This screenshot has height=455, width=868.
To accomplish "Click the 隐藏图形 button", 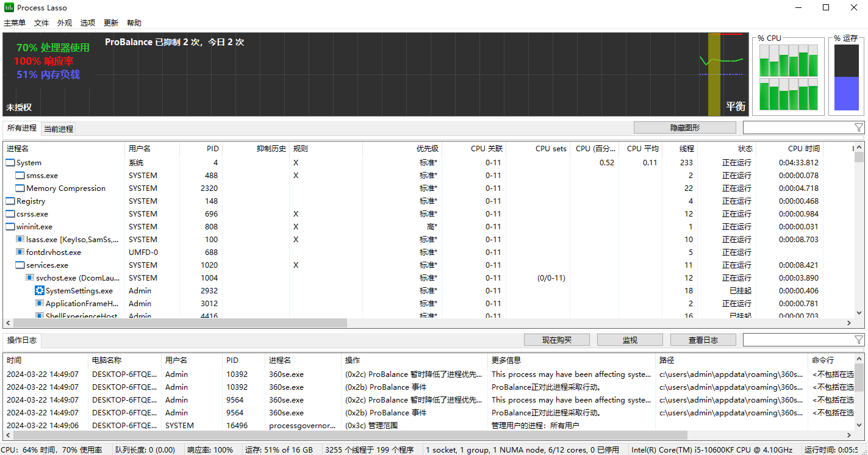I will click(x=684, y=127).
